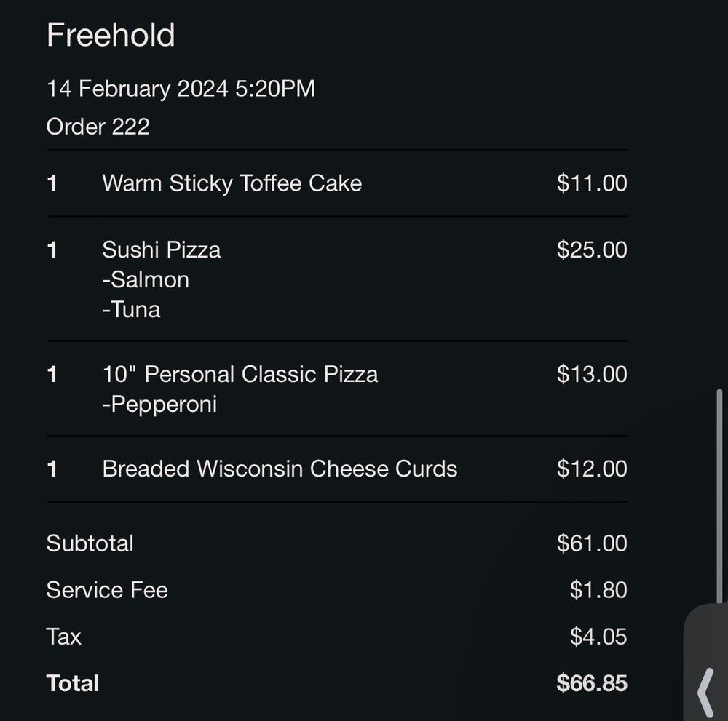The image size is (728, 721).
Task: Select the $61.00 subtotal amount
Action: [x=591, y=543]
